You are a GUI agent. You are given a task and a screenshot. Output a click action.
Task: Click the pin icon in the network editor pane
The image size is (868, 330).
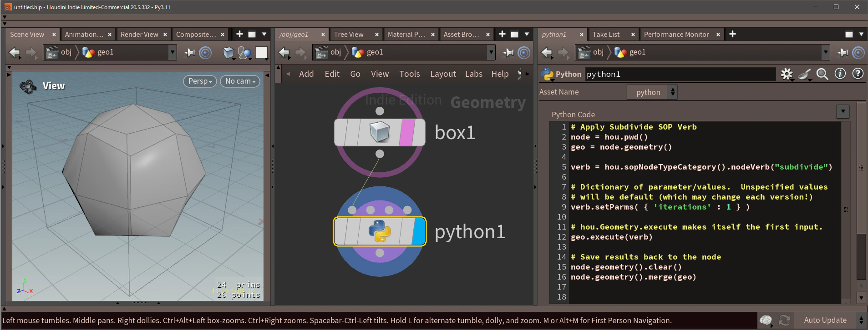click(508, 53)
